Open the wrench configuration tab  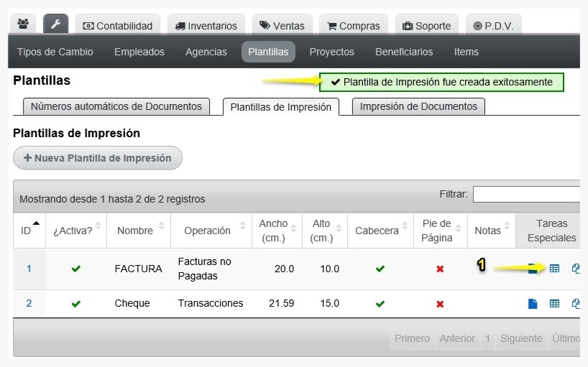coord(55,24)
